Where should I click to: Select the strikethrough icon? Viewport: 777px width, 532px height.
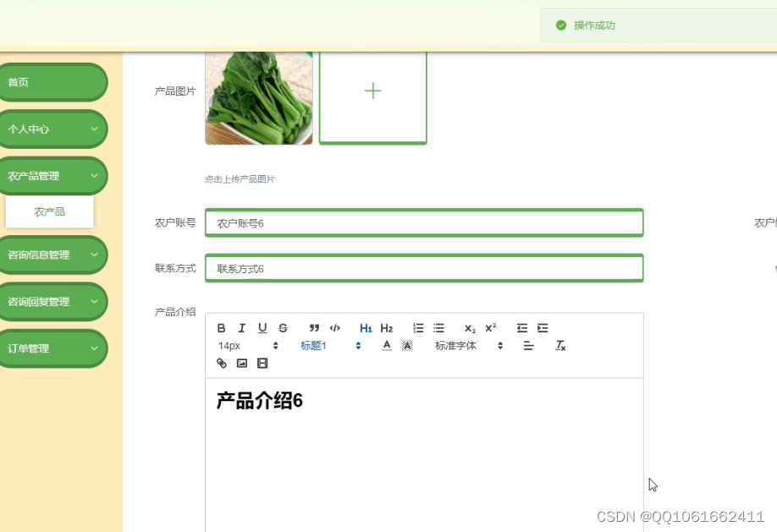283,328
